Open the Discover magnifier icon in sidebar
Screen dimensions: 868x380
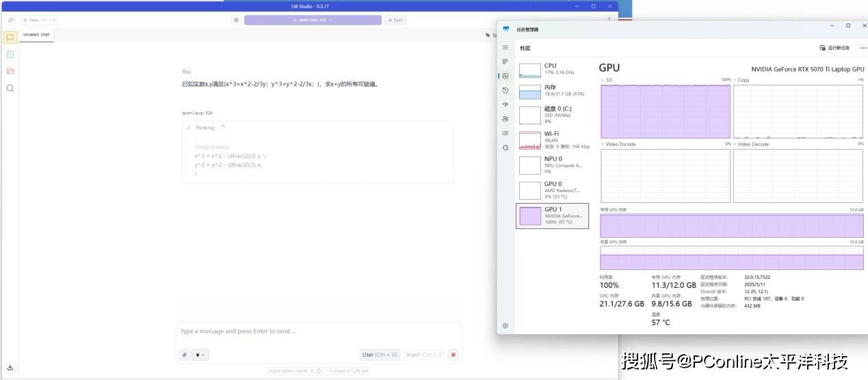pyautogui.click(x=10, y=88)
